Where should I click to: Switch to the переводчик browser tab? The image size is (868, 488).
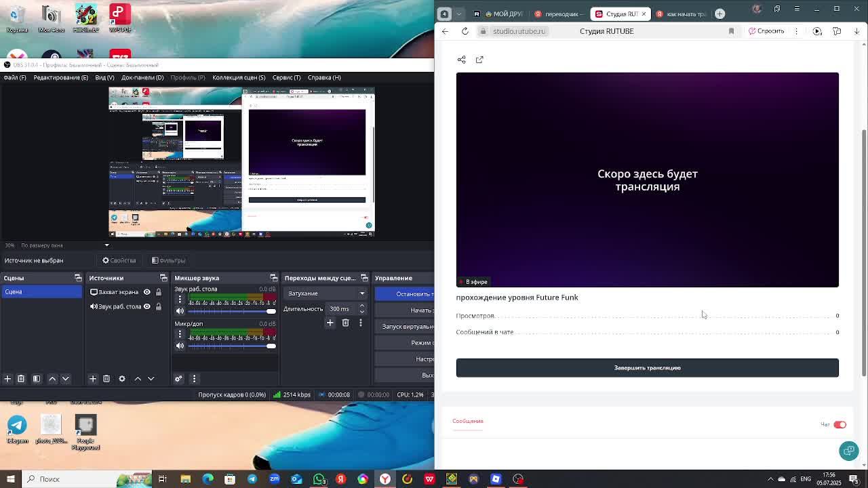point(559,14)
